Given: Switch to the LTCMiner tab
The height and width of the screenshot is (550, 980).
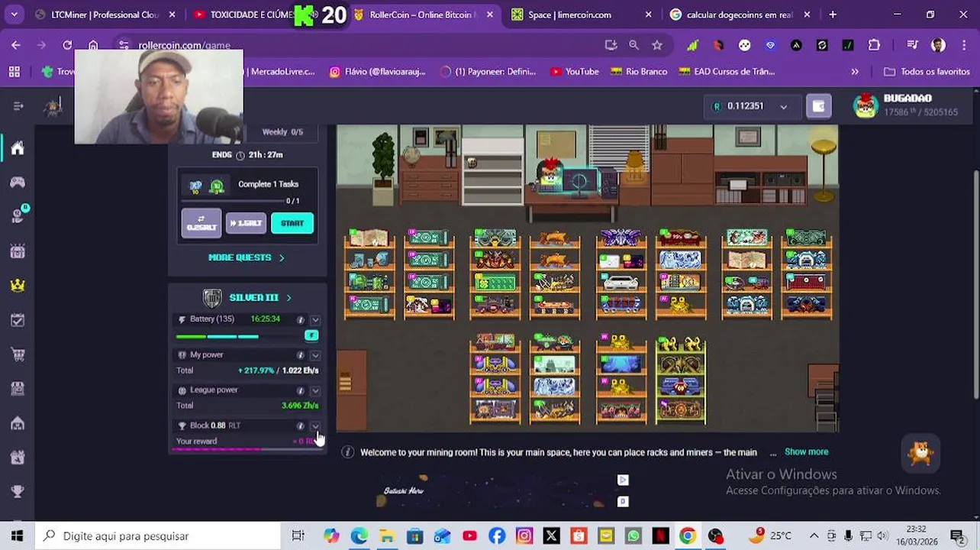Looking at the screenshot, I should [105, 15].
